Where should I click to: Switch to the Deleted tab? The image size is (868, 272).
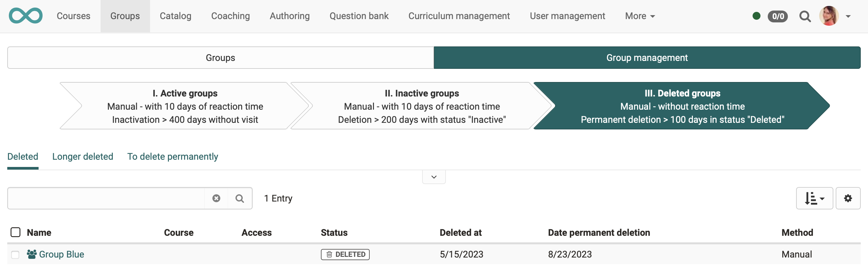[x=22, y=156]
